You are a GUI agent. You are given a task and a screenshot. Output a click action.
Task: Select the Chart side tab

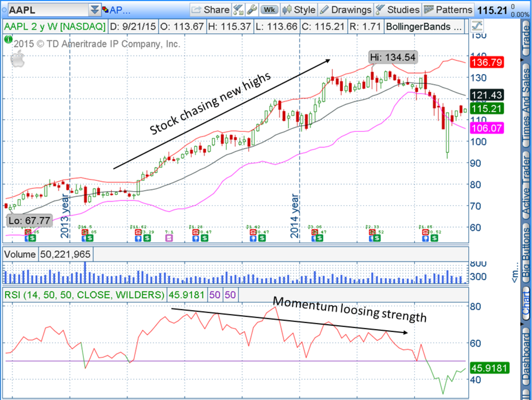[526, 303]
